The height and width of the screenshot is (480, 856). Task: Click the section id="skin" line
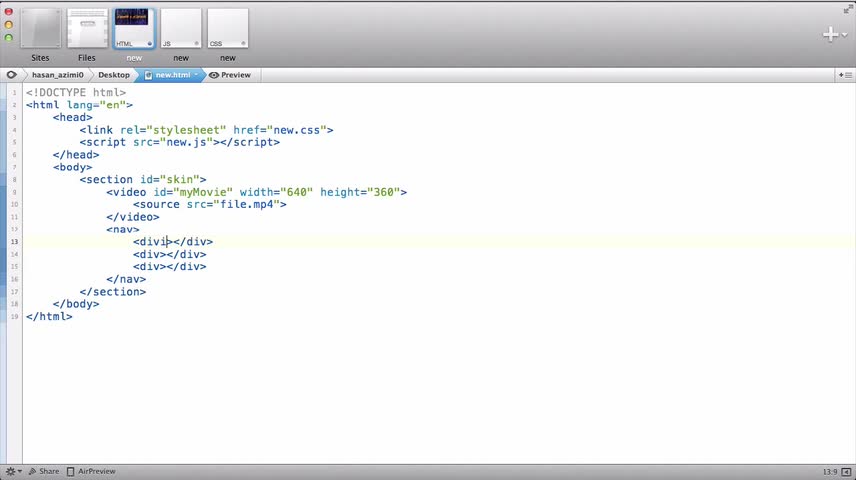143,180
